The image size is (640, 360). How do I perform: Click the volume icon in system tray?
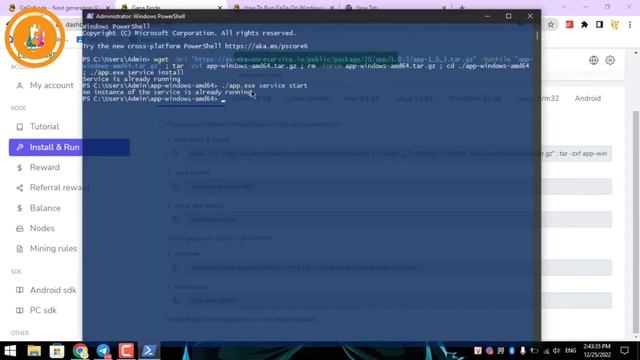(556, 351)
